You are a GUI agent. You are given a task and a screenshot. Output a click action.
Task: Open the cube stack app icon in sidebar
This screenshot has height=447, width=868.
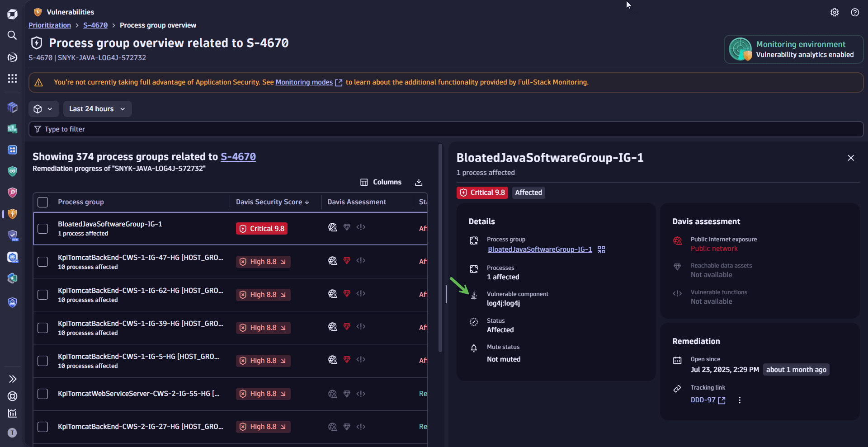click(x=12, y=107)
